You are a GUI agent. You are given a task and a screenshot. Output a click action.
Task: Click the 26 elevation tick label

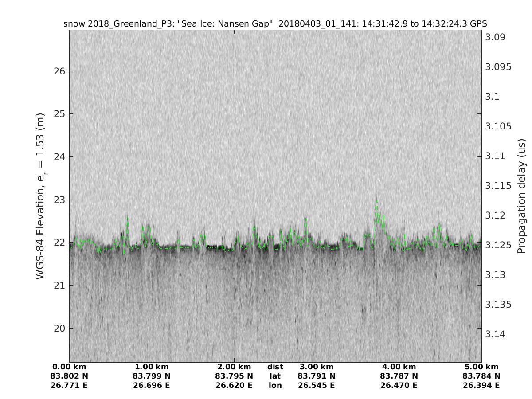(x=59, y=71)
